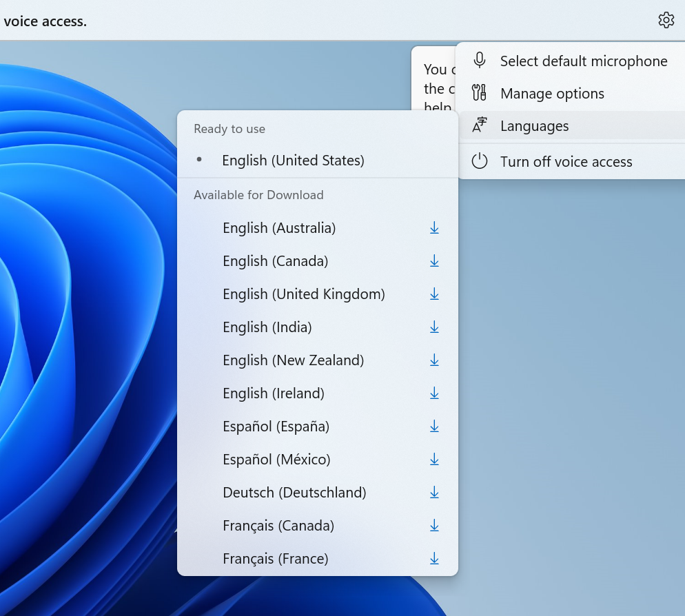The height and width of the screenshot is (616, 685).
Task: Download English (United Kingdom) via arrow icon
Action: [x=433, y=294]
